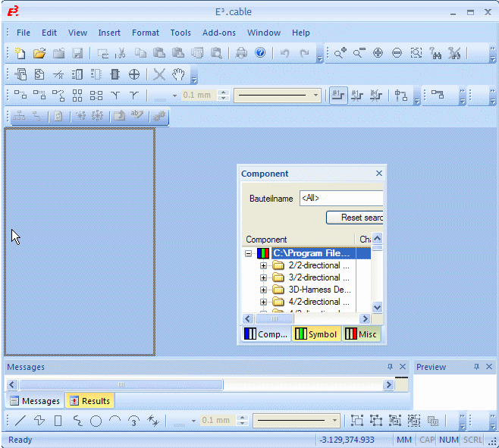Click the circular minus zoom icon
The width and height of the screenshot is (499, 448).
397,53
